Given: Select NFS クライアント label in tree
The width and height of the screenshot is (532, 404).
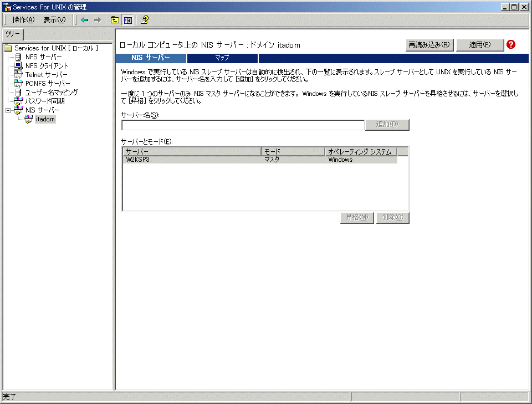Looking at the screenshot, I should [47, 66].
